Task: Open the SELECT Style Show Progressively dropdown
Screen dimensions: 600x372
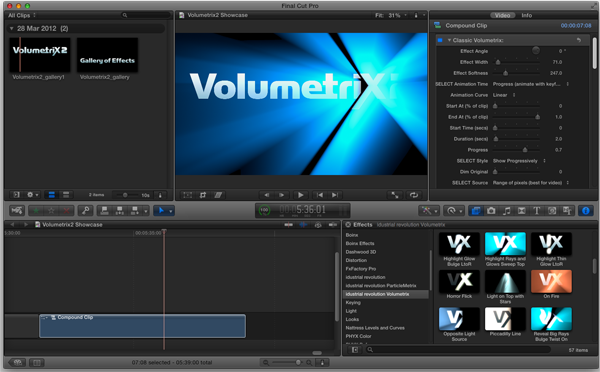Action: click(x=519, y=161)
